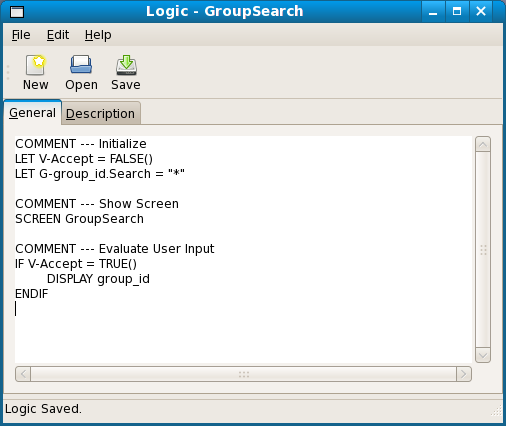Click the line 'LET V-Accept = FALSE()'
The image size is (506, 426).
point(84,159)
